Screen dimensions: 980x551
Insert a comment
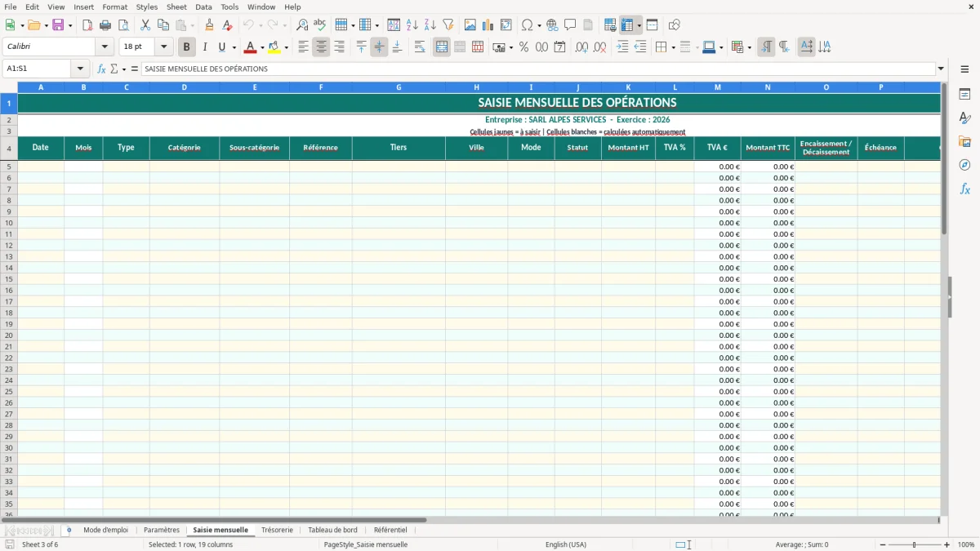[x=570, y=25]
